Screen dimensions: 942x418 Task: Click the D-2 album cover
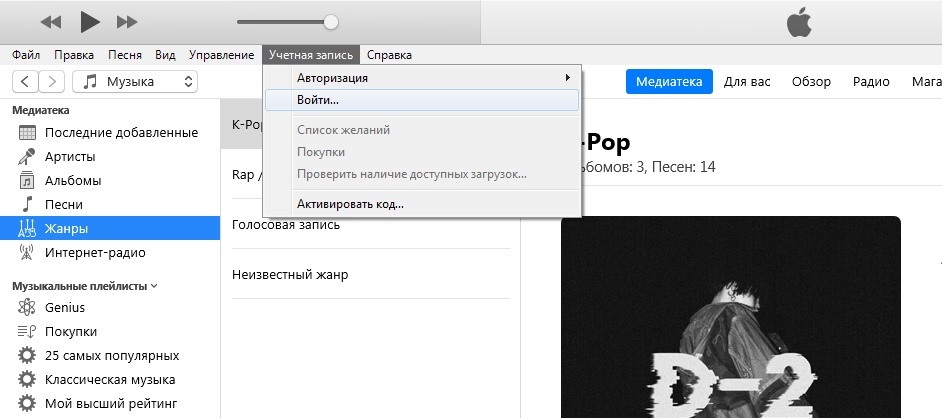[731, 317]
